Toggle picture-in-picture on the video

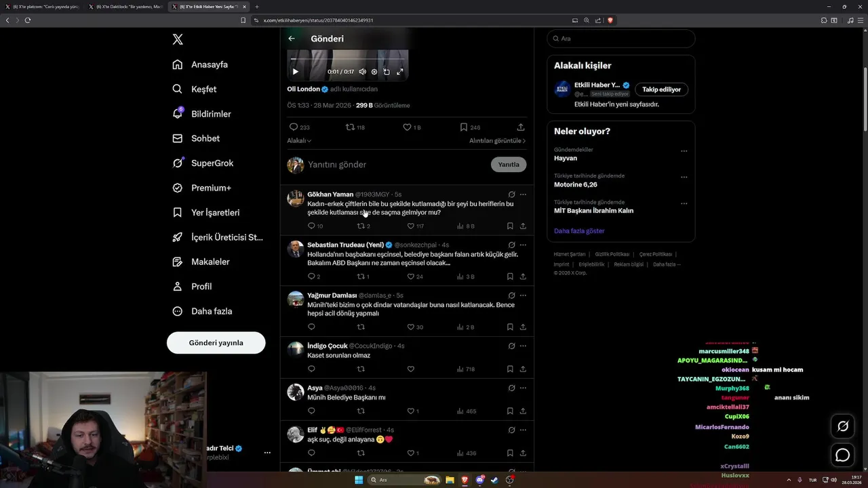(x=387, y=71)
